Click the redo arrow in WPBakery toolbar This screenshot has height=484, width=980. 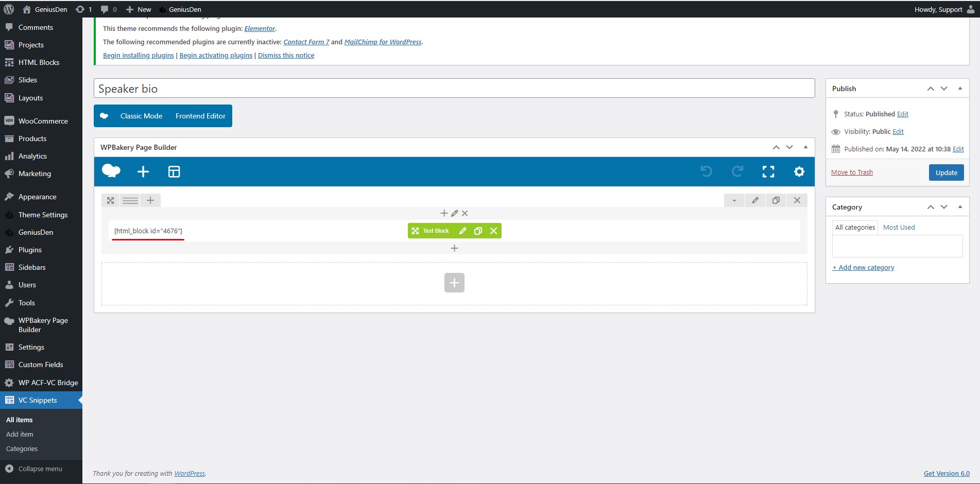point(737,171)
